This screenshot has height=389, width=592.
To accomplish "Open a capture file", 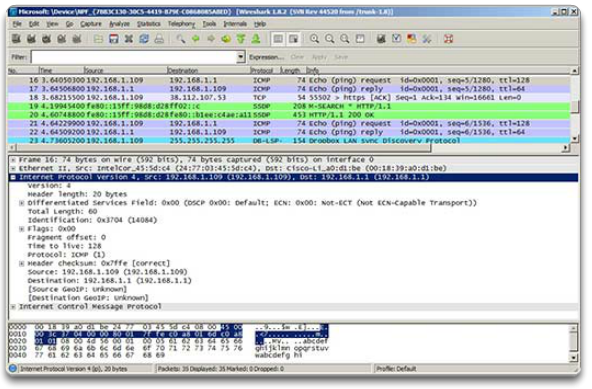I will 98,39.
